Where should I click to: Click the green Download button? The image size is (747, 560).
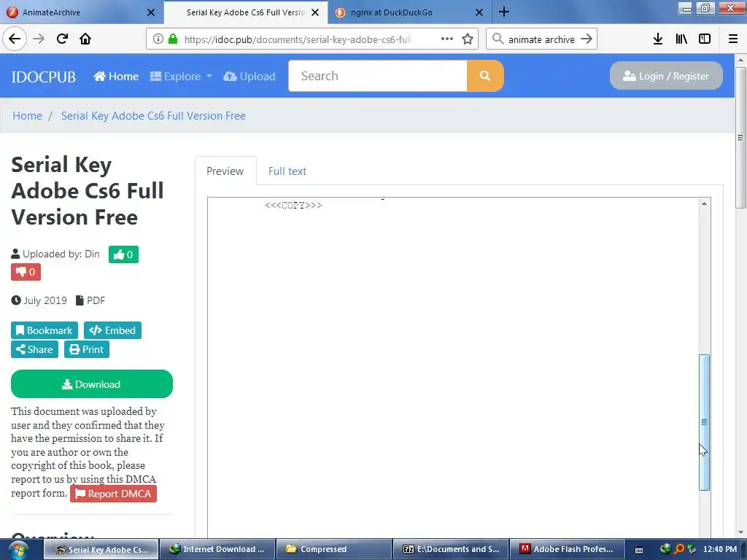click(x=92, y=384)
